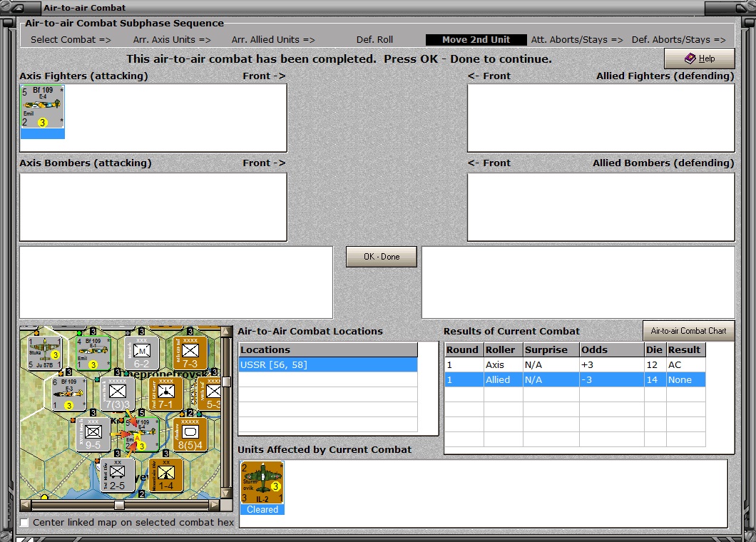756x542 pixels.
Task: Open the Air-to-air Combat Chart
Action: pyautogui.click(x=688, y=331)
